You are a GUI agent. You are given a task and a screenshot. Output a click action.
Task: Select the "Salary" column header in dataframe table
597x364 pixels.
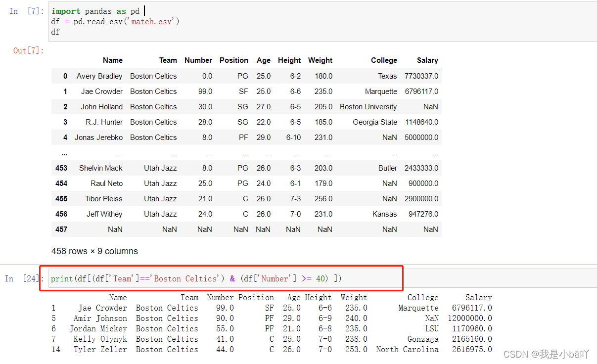(427, 60)
